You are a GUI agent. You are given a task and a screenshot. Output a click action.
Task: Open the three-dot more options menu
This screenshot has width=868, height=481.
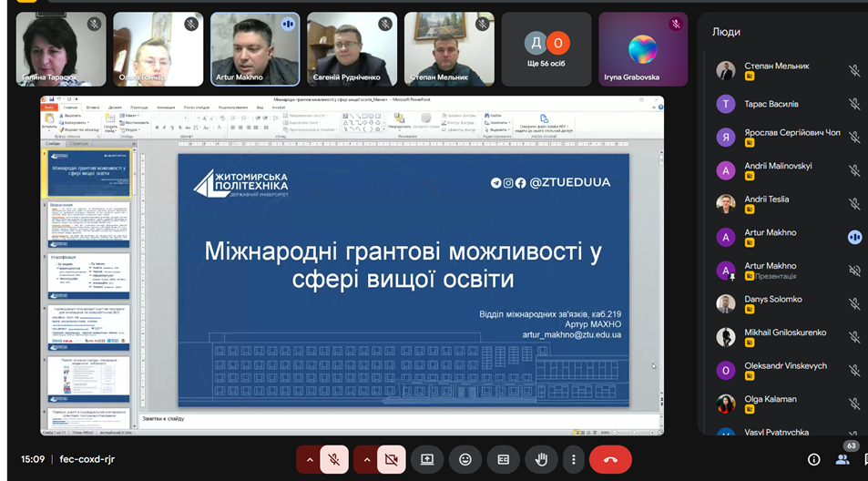click(572, 459)
